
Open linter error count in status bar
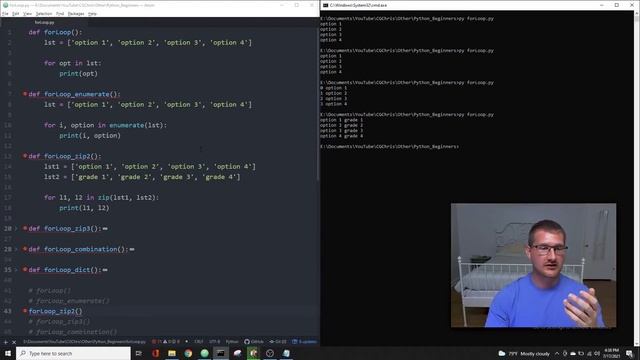[157, 342]
